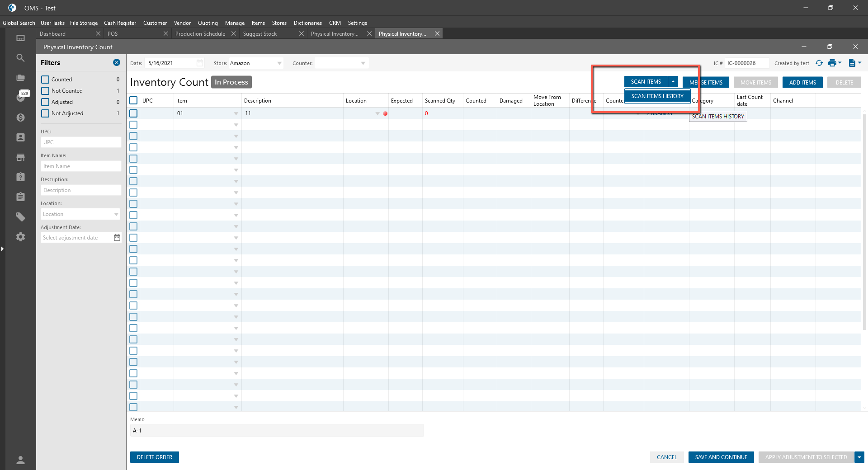Open the Settings menu

[358, 23]
